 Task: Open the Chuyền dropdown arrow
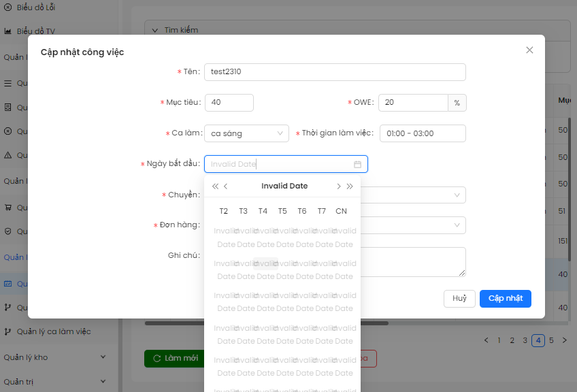click(457, 195)
